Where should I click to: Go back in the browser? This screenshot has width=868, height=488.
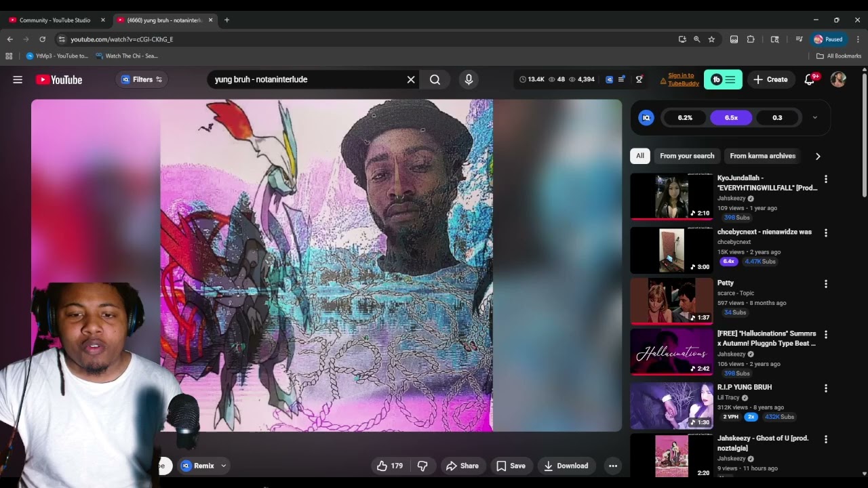tap(10, 39)
